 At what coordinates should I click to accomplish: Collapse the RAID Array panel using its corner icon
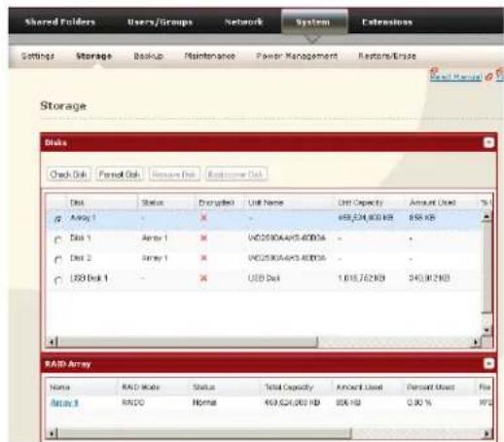pos(488,363)
